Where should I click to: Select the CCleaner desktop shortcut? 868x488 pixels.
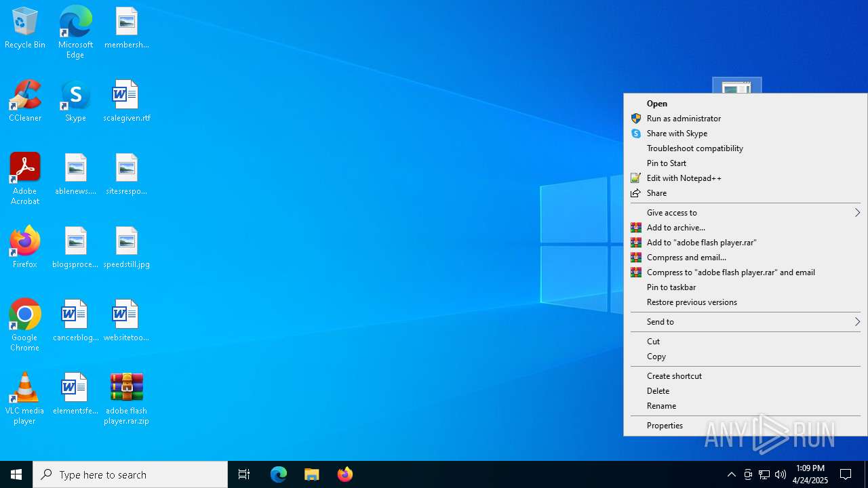click(x=25, y=101)
